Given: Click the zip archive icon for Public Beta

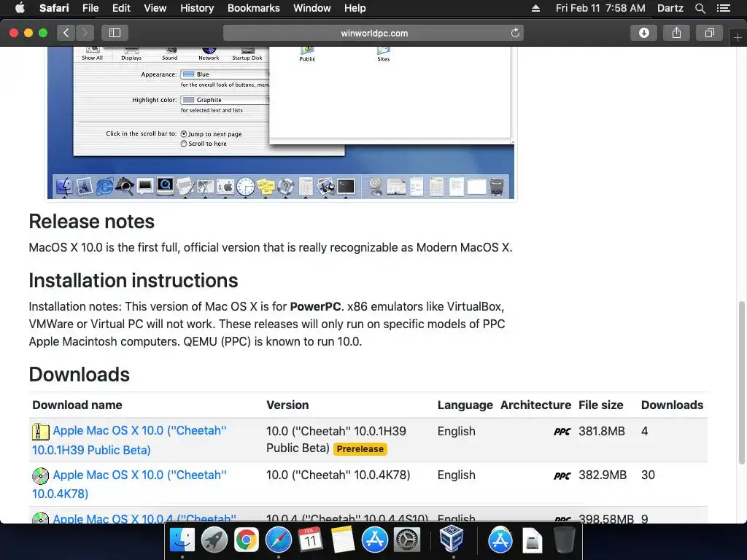Looking at the screenshot, I should click(x=41, y=431).
